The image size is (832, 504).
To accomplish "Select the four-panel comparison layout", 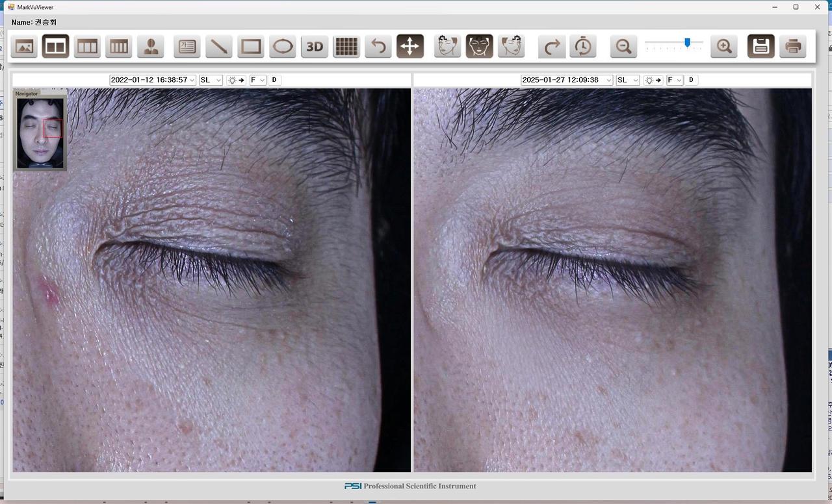I will click(x=119, y=47).
